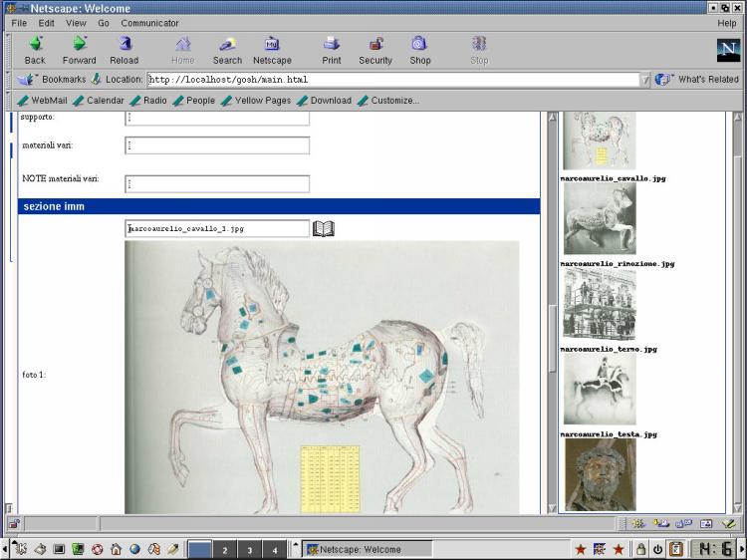Viewport: 747px width, 560px height.
Task: Open the Search toolbar icon
Action: click(x=227, y=44)
